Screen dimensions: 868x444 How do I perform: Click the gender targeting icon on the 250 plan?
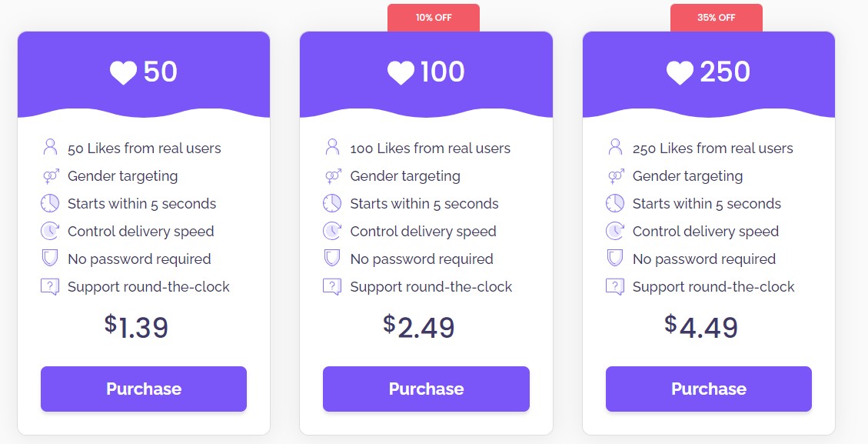click(x=614, y=175)
